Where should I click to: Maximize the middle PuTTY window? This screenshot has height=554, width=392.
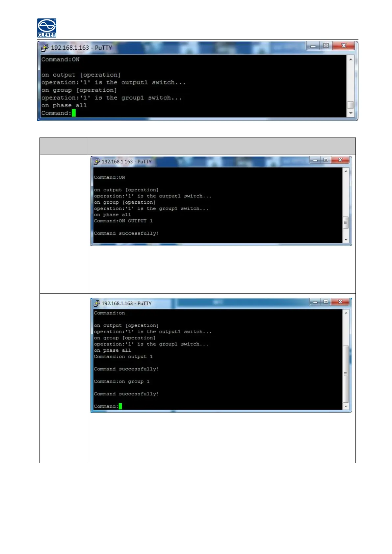point(326,160)
